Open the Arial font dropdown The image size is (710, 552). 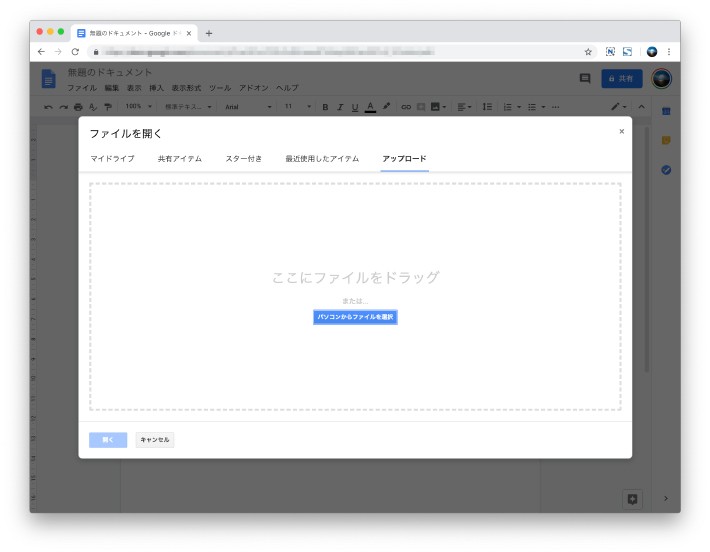tap(248, 107)
